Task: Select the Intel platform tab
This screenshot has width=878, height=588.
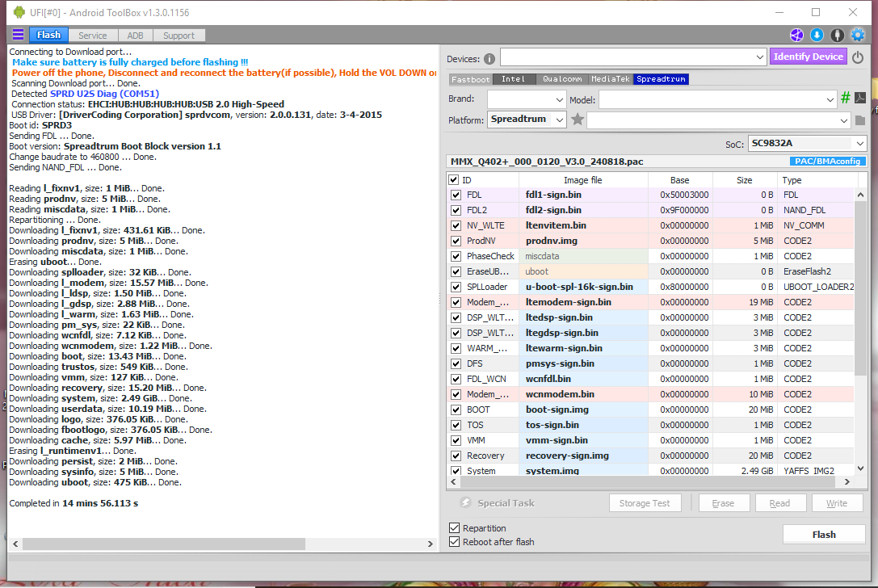Action: click(514, 79)
